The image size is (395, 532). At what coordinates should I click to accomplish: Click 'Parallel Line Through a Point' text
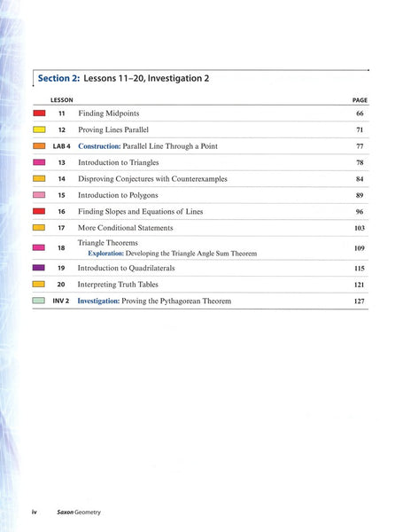(170, 146)
